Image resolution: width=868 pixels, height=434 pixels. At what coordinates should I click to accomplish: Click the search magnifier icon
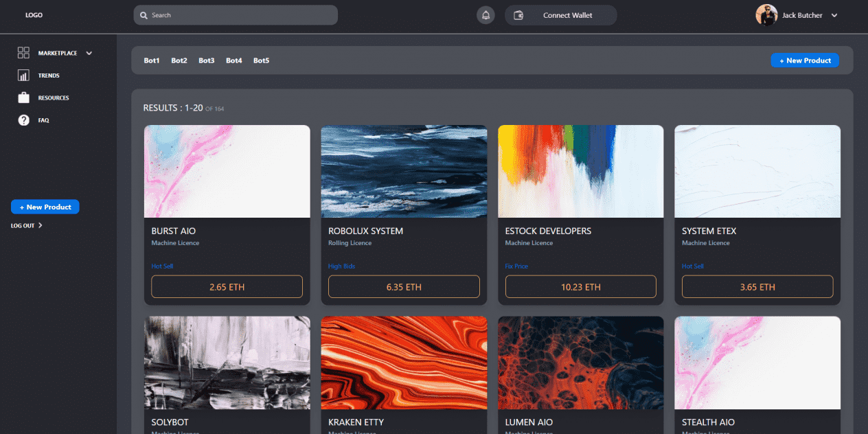144,15
